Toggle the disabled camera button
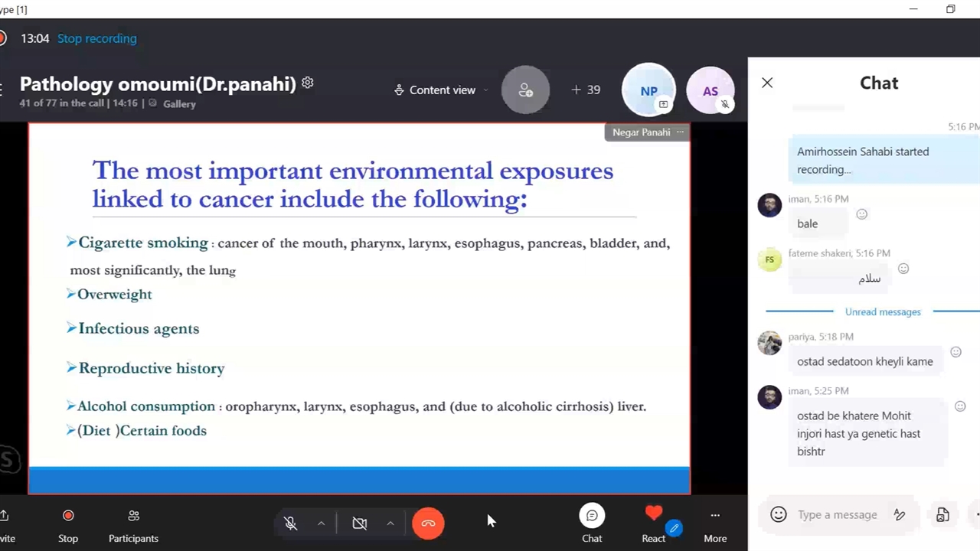 [359, 523]
